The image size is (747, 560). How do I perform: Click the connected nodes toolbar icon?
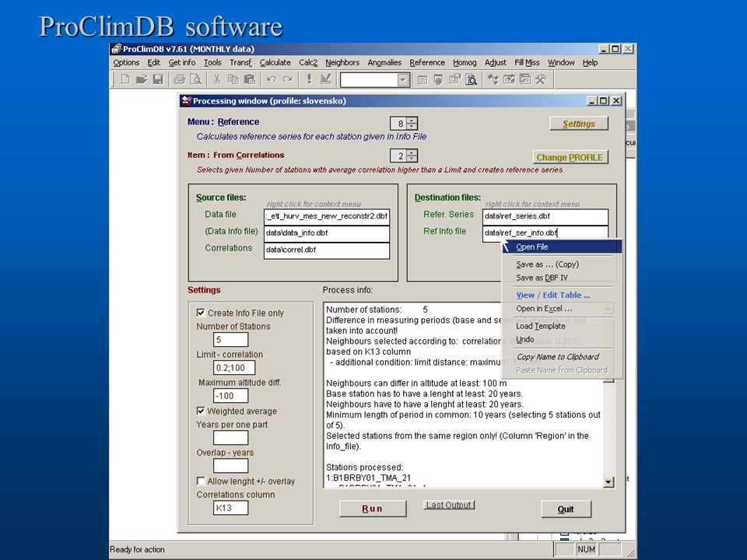tap(493, 79)
